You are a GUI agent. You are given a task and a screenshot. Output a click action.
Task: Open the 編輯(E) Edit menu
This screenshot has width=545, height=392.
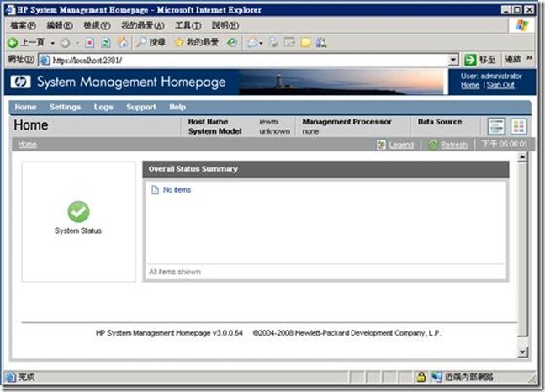[x=60, y=25]
